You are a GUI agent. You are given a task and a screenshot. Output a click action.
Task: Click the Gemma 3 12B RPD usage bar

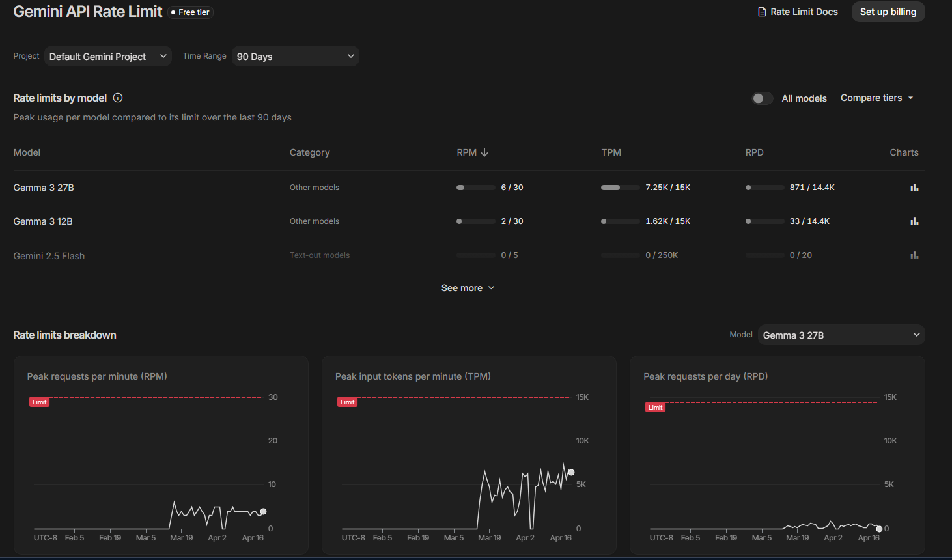point(765,221)
